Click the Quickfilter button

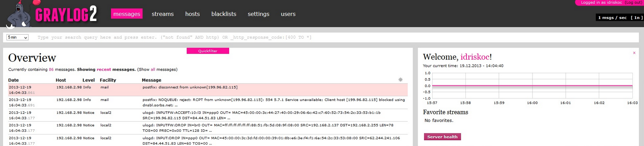pos(208,51)
